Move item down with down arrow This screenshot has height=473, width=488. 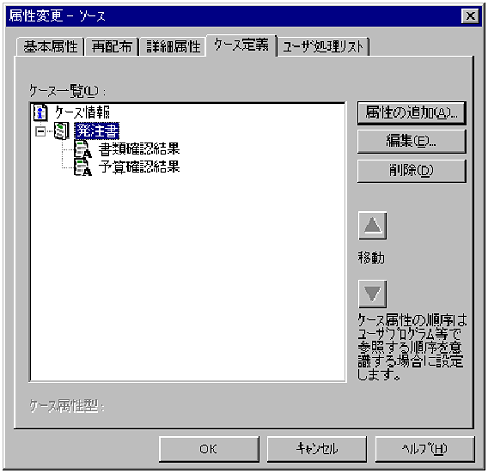[372, 294]
